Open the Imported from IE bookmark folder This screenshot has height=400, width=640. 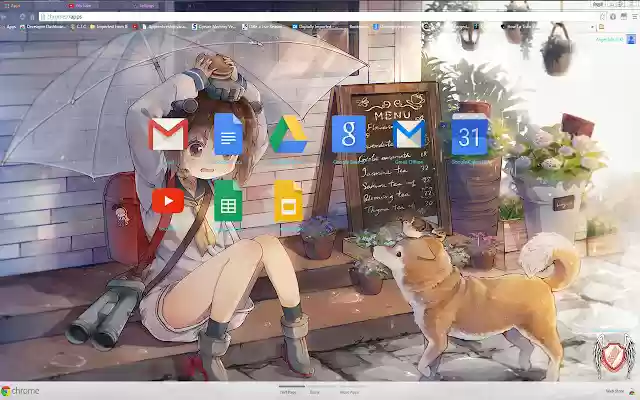click(x=109, y=27)
